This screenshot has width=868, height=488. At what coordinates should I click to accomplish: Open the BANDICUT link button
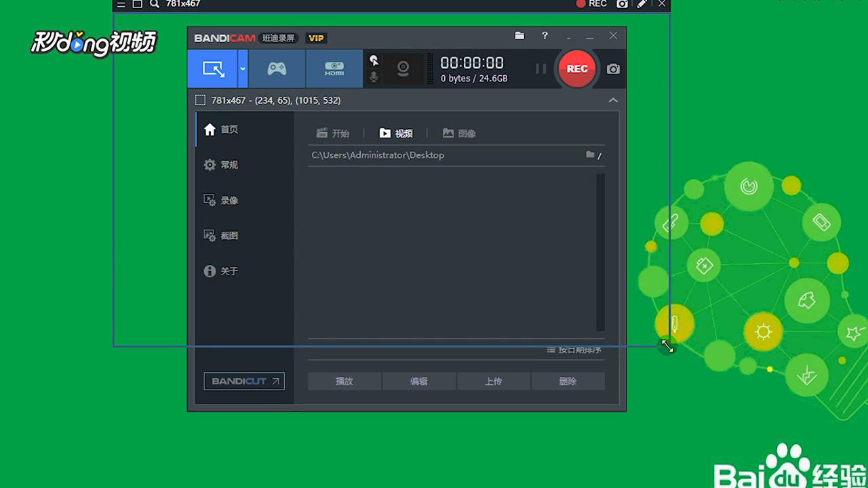(244, 381)
